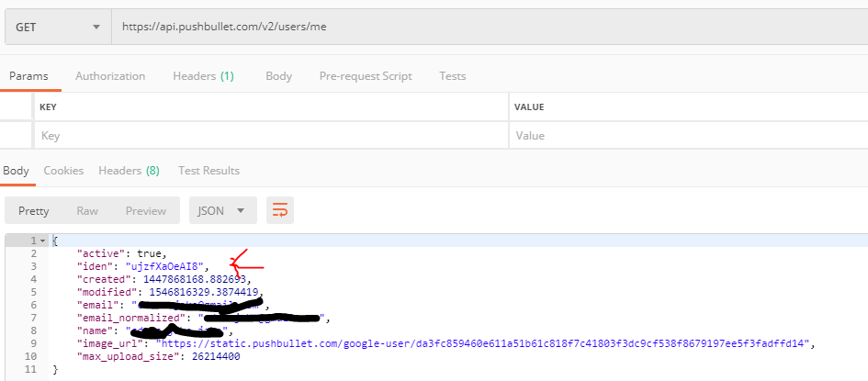This screenshot has height=381, width=868.
Task: Click the "ujzfXaOeAI8" iden value
Action: coord(164,266)
